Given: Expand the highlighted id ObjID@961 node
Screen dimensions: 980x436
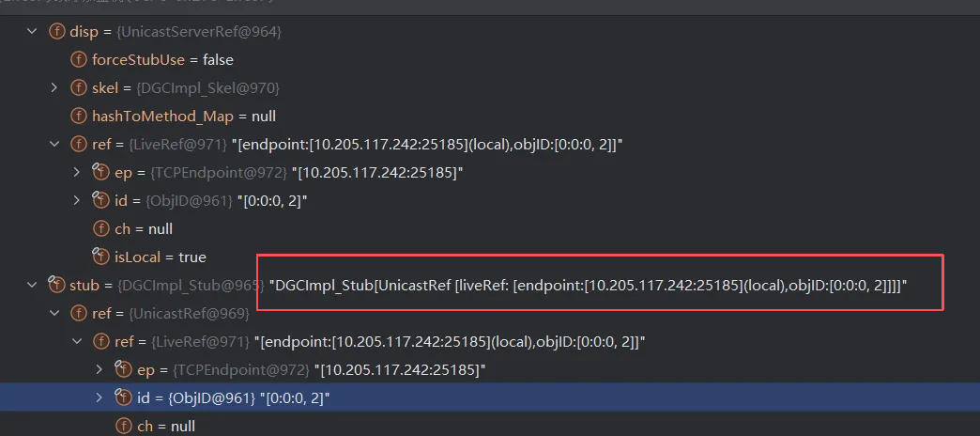Looking at the screenshot, I should coord(99,397).
